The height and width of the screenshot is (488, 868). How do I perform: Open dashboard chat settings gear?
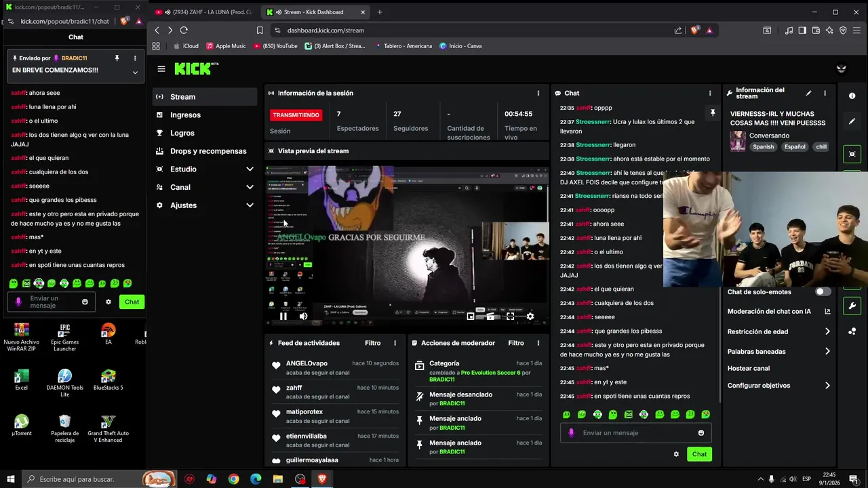(x=676, y=454)
